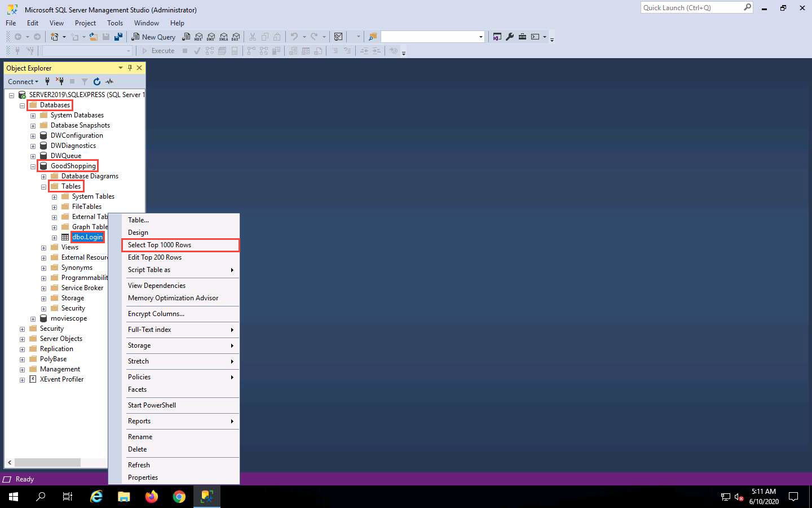Click the New Query toolbar button
This screenshot has height=508, width=812.
point(153,37)
